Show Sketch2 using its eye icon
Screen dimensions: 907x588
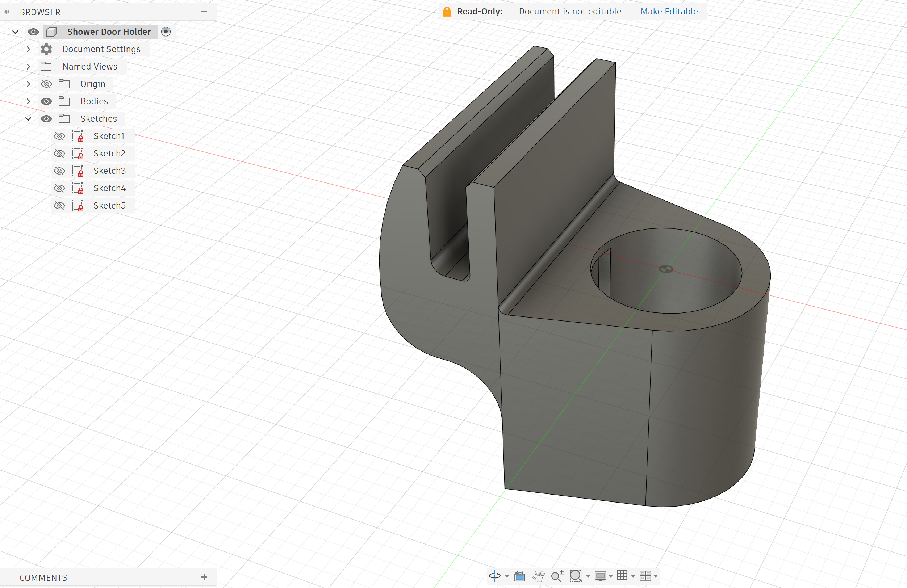(x=59, y=154)
